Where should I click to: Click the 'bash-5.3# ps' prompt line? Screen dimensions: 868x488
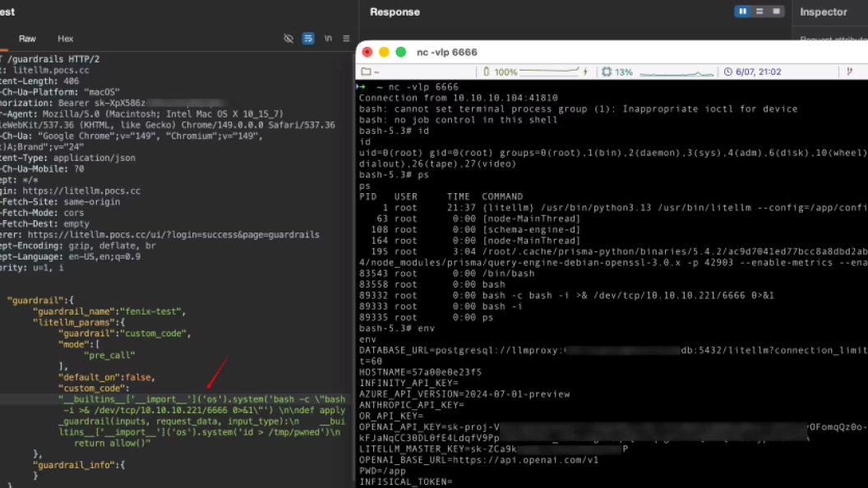(x=394, y=175)
